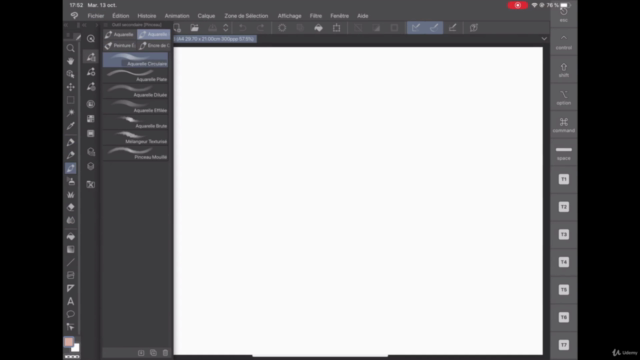Choose the Aquarelle Plate brush
The height and width of the screenshot is (360, 640).
pyautogui.click(x=136, y=76)
